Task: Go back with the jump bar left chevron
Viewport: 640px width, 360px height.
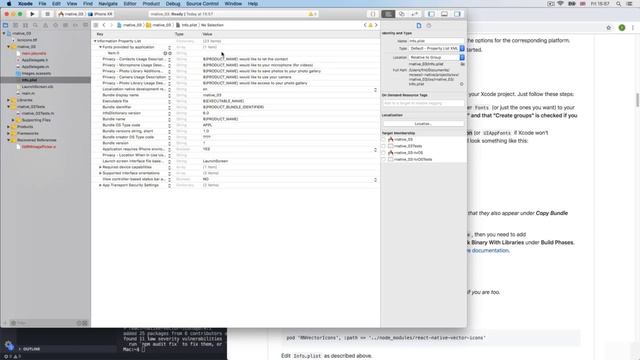Action: pos(104,25)
